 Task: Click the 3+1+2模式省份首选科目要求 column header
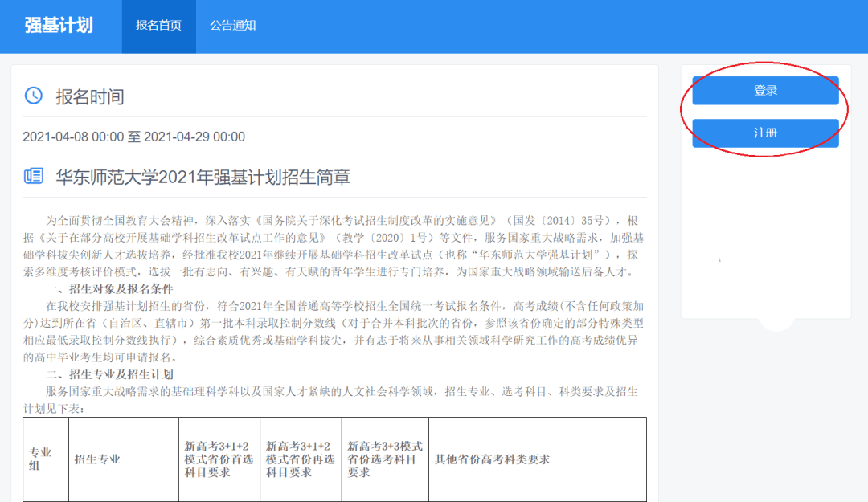[219, 459]
